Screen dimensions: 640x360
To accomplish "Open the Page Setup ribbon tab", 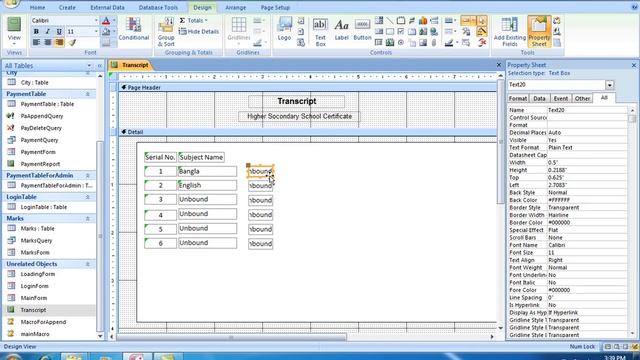I will [275, 7].
